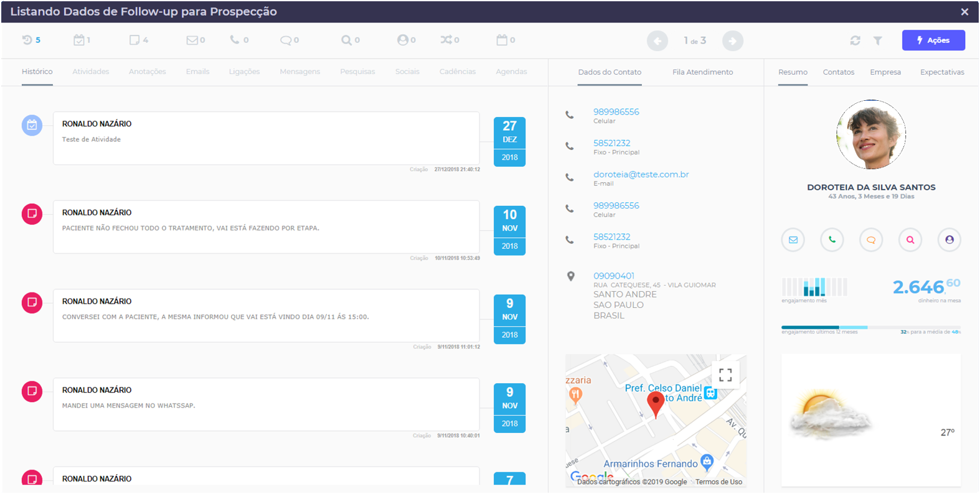Image resolution: width=980 pixels, height=494 pixels.
Task: Open Termos de Uso map link
Action: 719,482
